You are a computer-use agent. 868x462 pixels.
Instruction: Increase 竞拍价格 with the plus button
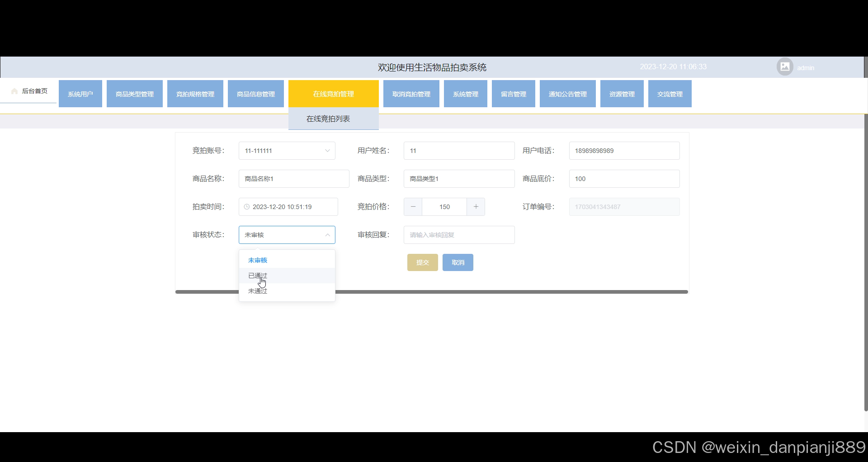[476, 207]
